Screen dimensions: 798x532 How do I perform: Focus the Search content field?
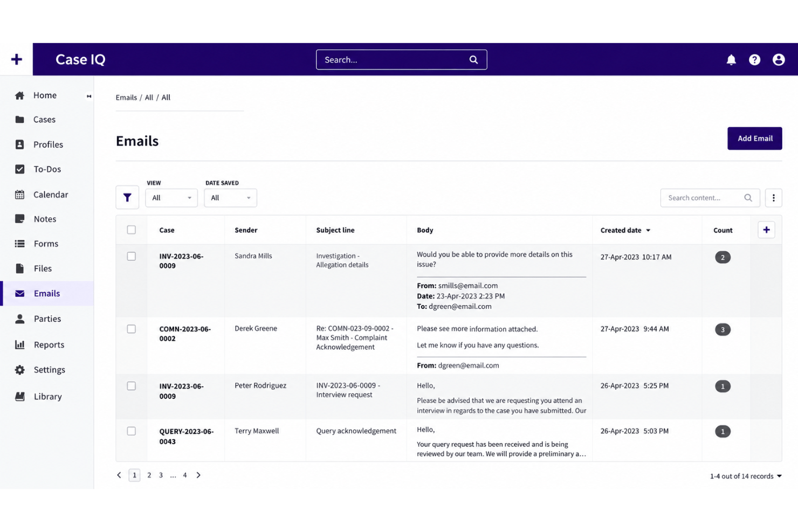pyautogui.click(x=710, y=198)
